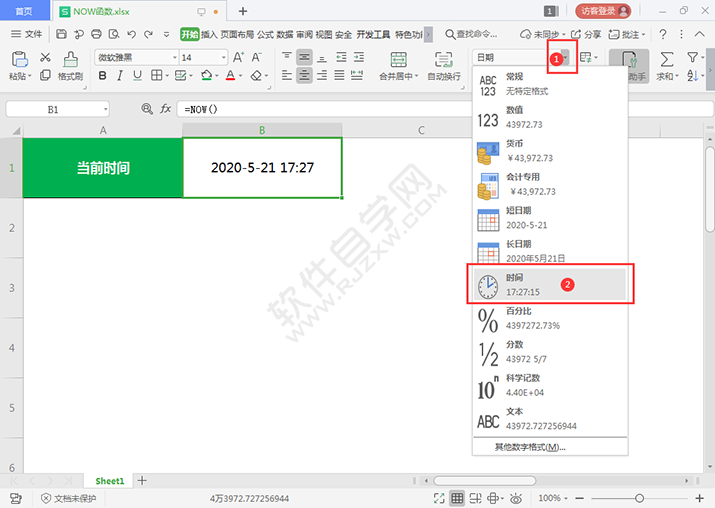
Task: Click the Undo arrow in quick toolbar
Action: point(131,34)
